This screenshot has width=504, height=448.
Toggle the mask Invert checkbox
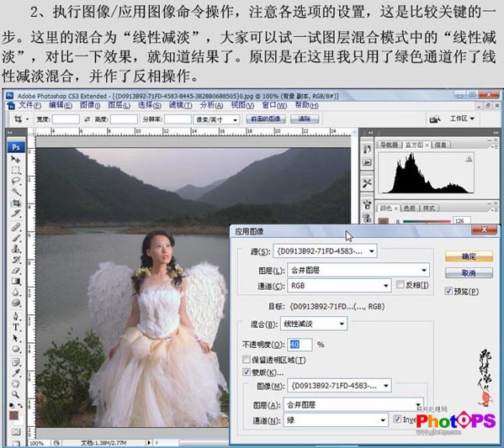pyautogui.click(x=397, y=419)
